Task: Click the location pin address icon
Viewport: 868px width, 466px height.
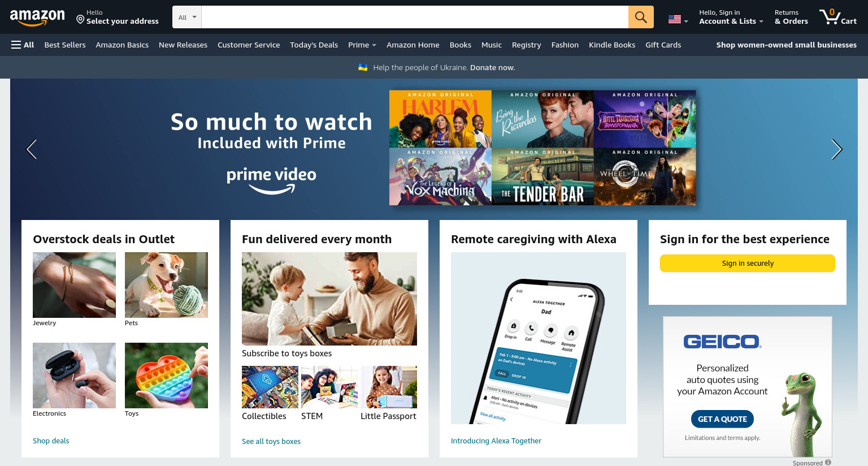Action: tap(80, 20)
